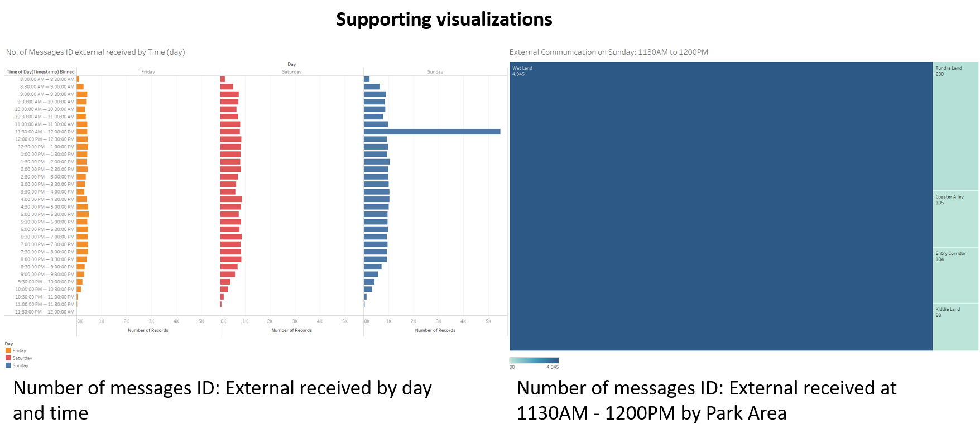Click the '9:00:00 PM — 9:30:00 PM' row label

coord(47,275)
